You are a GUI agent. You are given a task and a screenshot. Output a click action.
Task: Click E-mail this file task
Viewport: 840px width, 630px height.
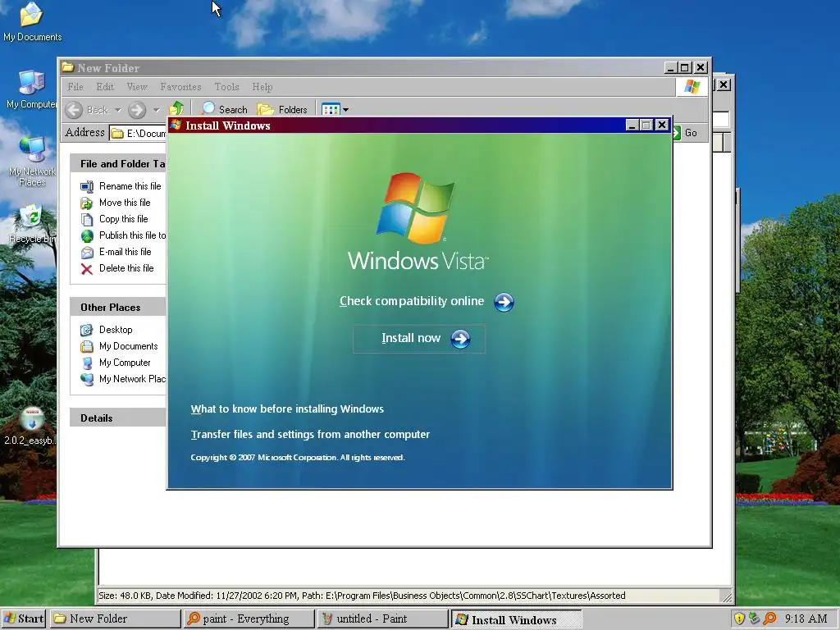pos(125,252)
